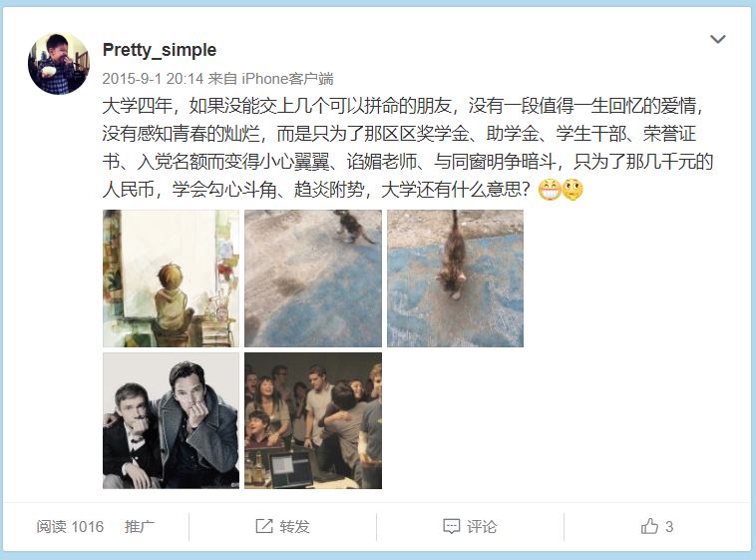Open the second kitten on carpet thumbnail

(455, 279)
